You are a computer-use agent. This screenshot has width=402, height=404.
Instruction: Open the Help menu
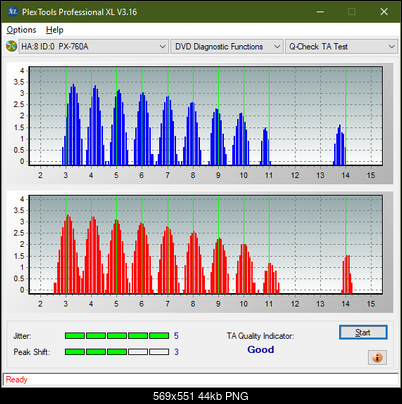click(x=55, y=30)
